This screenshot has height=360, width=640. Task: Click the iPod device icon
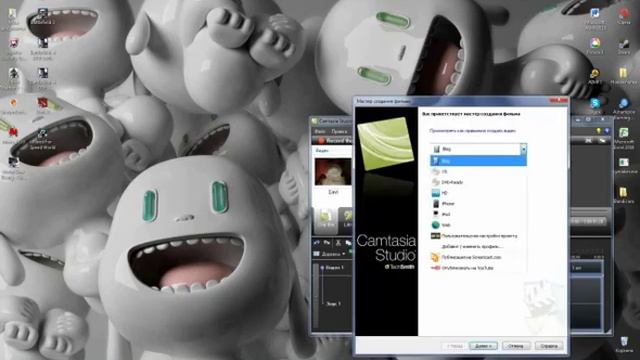click(x=436, y=214)
